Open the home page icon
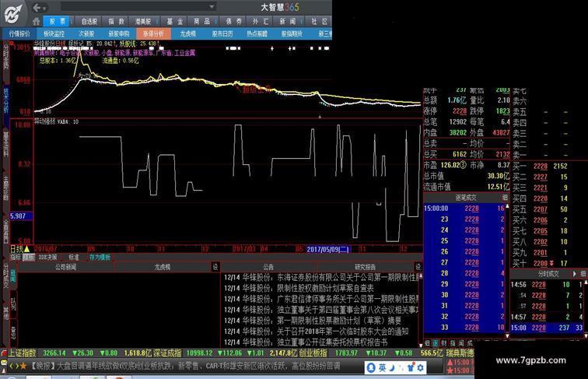The image size is (588, 379). point(37,21)
